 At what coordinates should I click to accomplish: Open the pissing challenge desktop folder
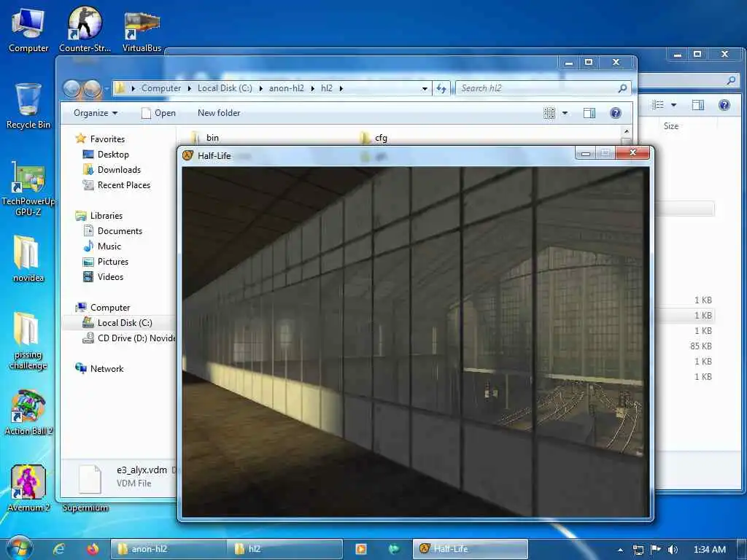point(28,341)
